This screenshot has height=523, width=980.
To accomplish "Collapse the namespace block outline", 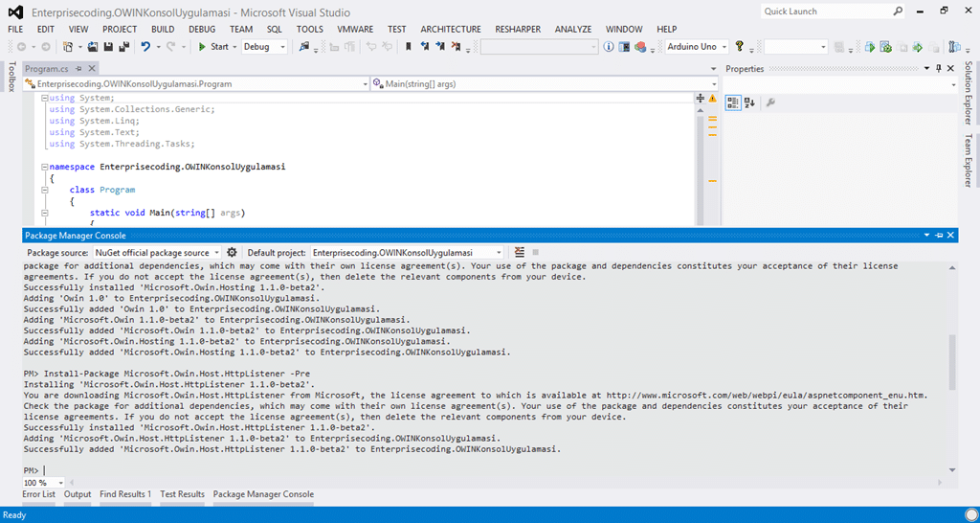I will (44, 167).
